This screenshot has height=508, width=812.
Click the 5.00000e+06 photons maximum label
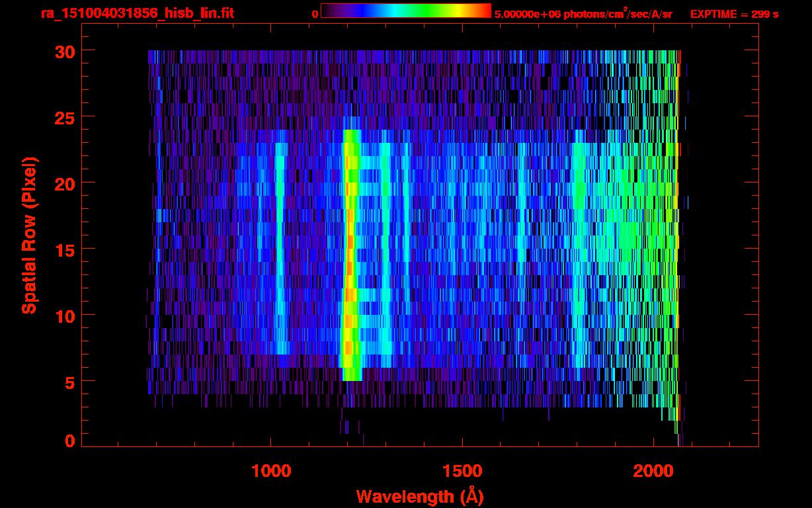click(x=583, y=14)
